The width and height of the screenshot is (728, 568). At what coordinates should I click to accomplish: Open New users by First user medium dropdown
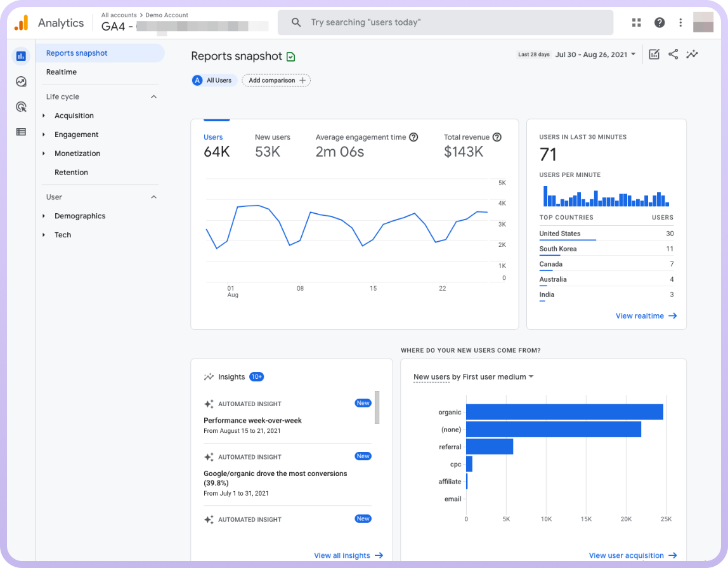click(x=473, y=377)
